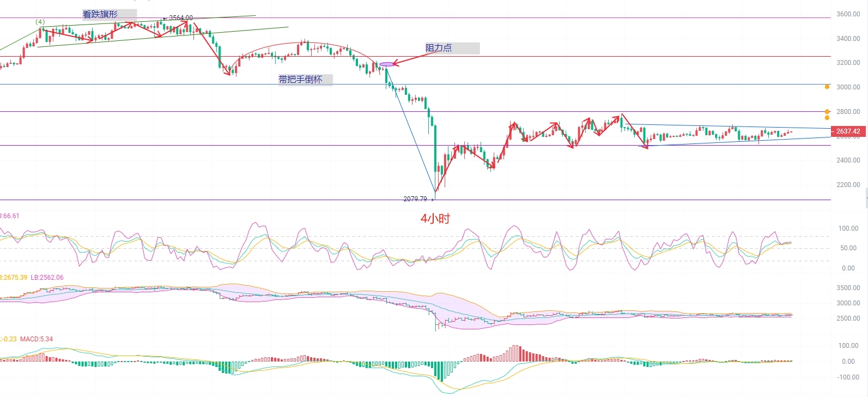Select the 看跌旗形 text annotation

[100, 15]
